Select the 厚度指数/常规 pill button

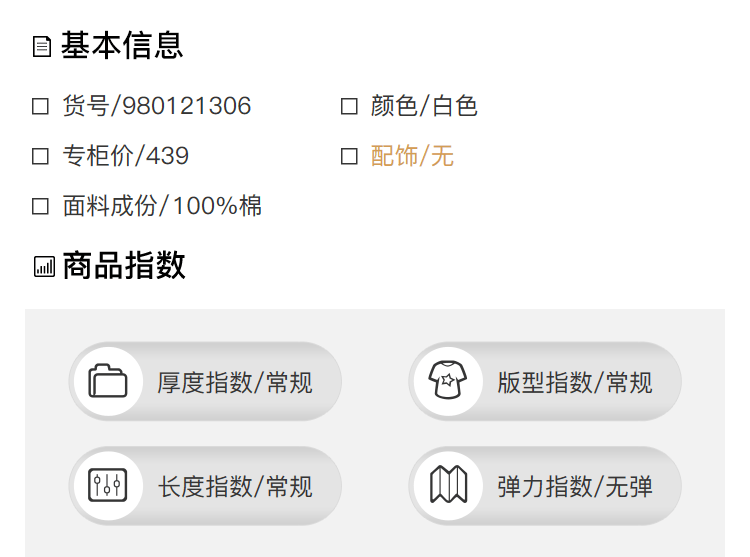tap(234, 382)
